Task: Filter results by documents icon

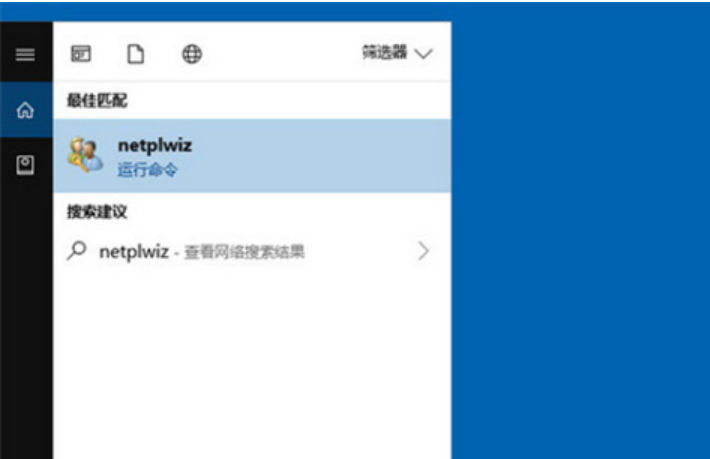Action: click(135, 54)
